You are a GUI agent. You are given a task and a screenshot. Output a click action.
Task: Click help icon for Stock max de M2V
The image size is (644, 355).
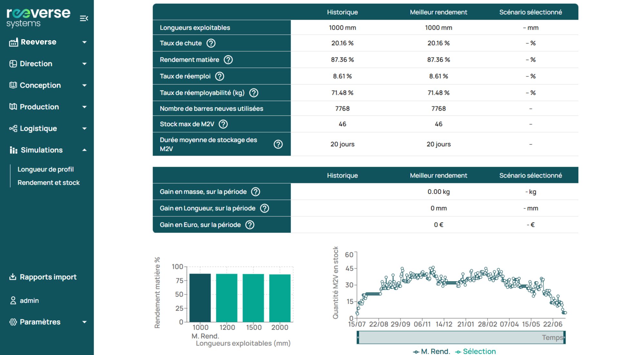(x=223, y=124)
